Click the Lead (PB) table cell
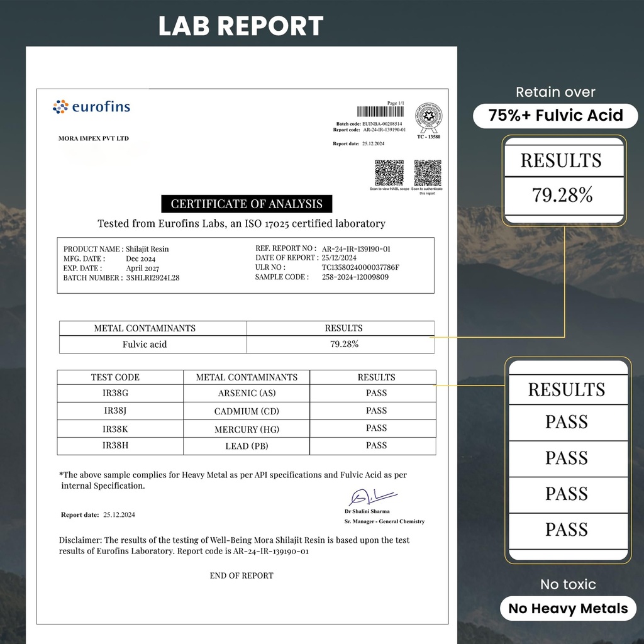 pyautogui.click(x=246, y=447)
